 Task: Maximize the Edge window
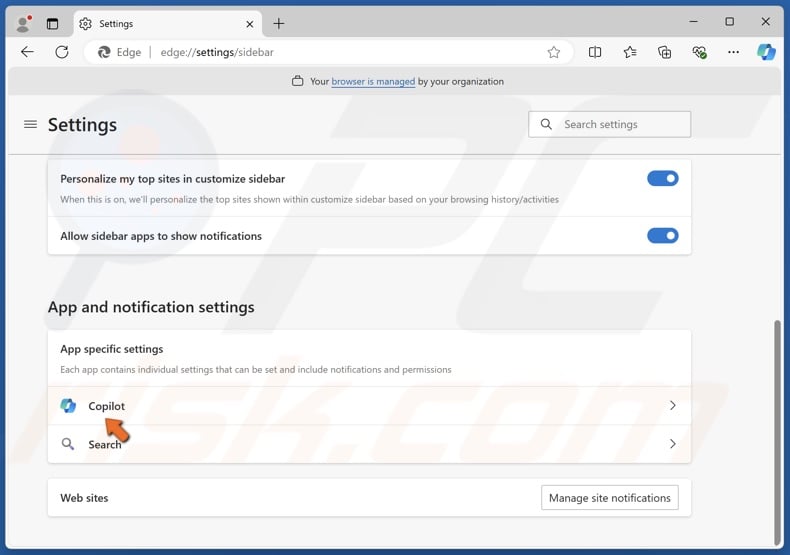(729, 22)
